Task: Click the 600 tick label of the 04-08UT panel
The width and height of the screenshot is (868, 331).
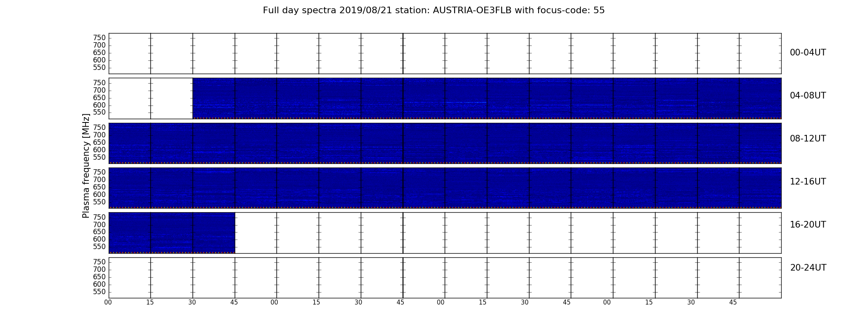Action: point(99,106)
